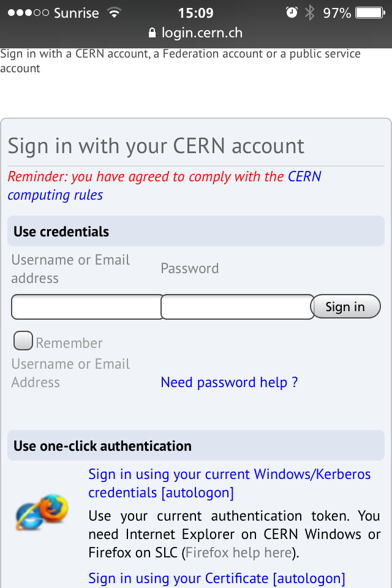This screenshot has height=588, width=392.
Task: Tap the login.cern.ch address bar
Action: click(x=196, y=32)
